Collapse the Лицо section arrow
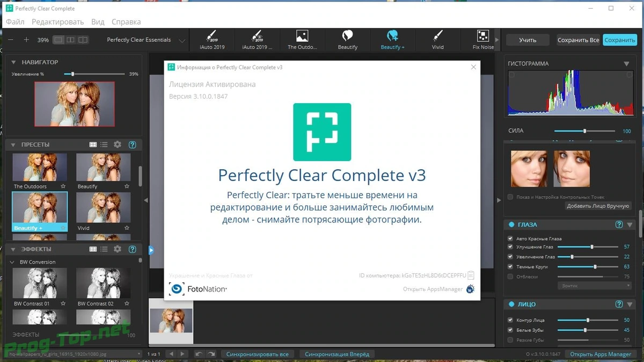The width and height of the screenshot is (644, 362). [630, 304]
